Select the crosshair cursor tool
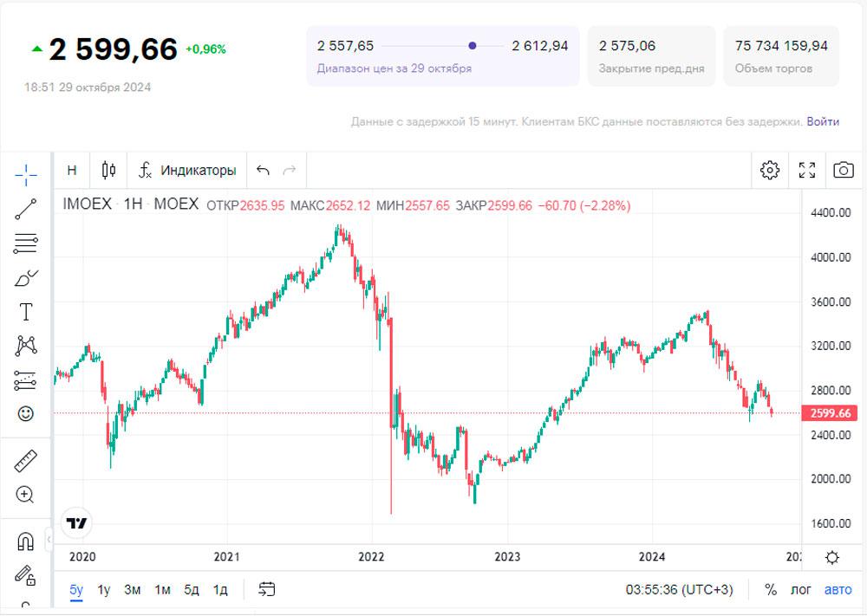867x616 pixels. (26, 174)
